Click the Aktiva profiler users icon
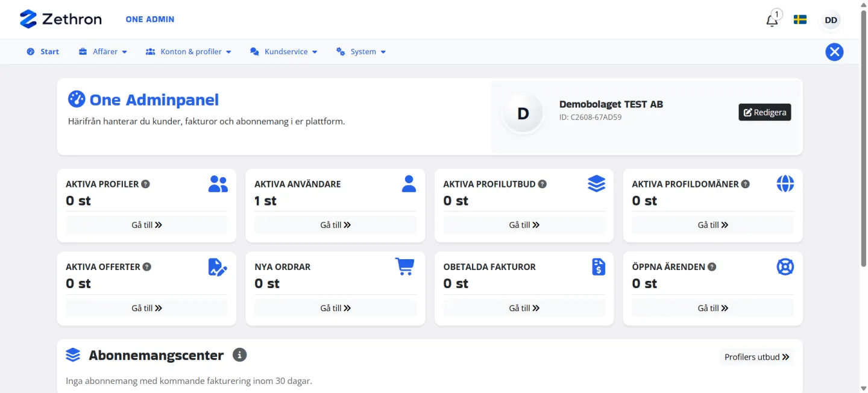The width and height of the screenshot is (868, 393). click(218, 184)
